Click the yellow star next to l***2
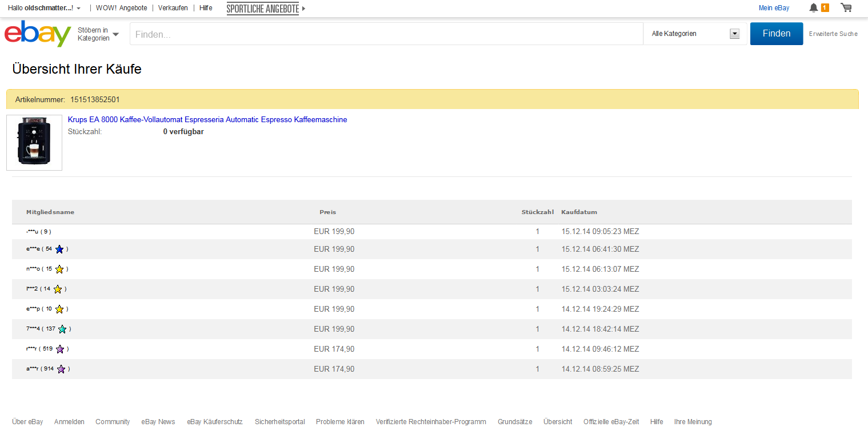Screen dimensions: 868x431 click(58, 289)
